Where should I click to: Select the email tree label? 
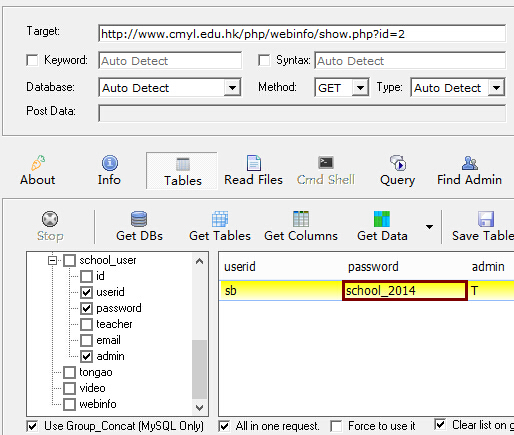[x=108, y=340]
